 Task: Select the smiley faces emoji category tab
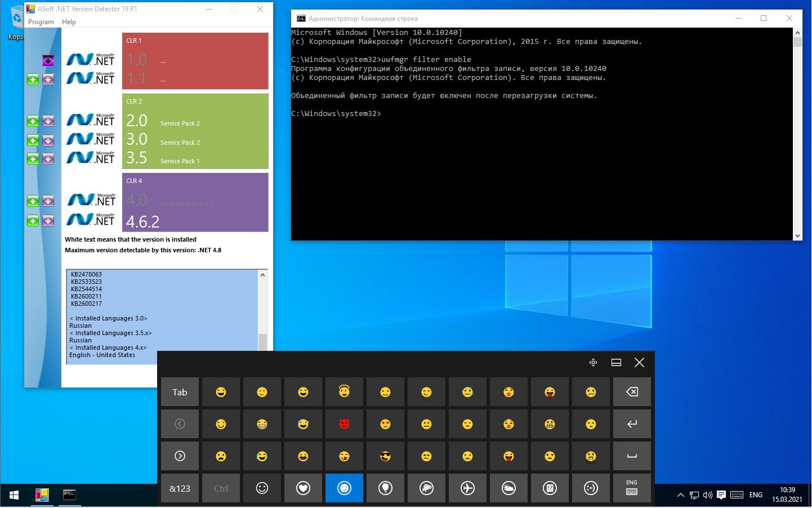click(344, 488)
